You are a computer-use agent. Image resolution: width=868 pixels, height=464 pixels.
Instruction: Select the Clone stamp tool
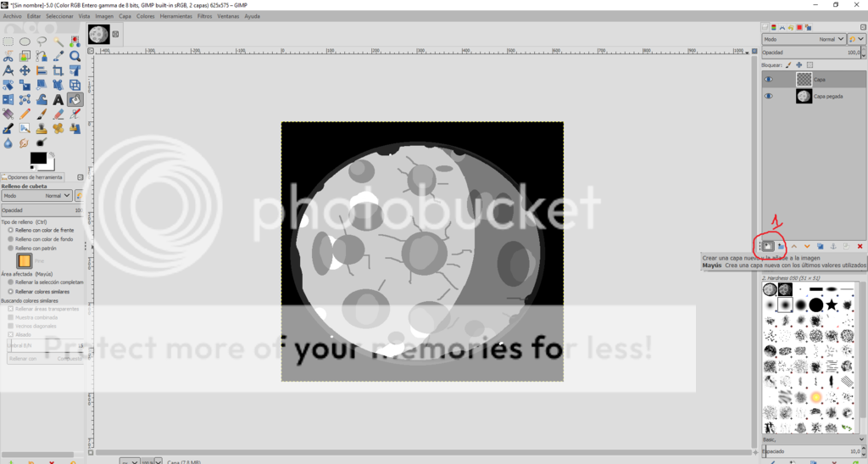42,128
